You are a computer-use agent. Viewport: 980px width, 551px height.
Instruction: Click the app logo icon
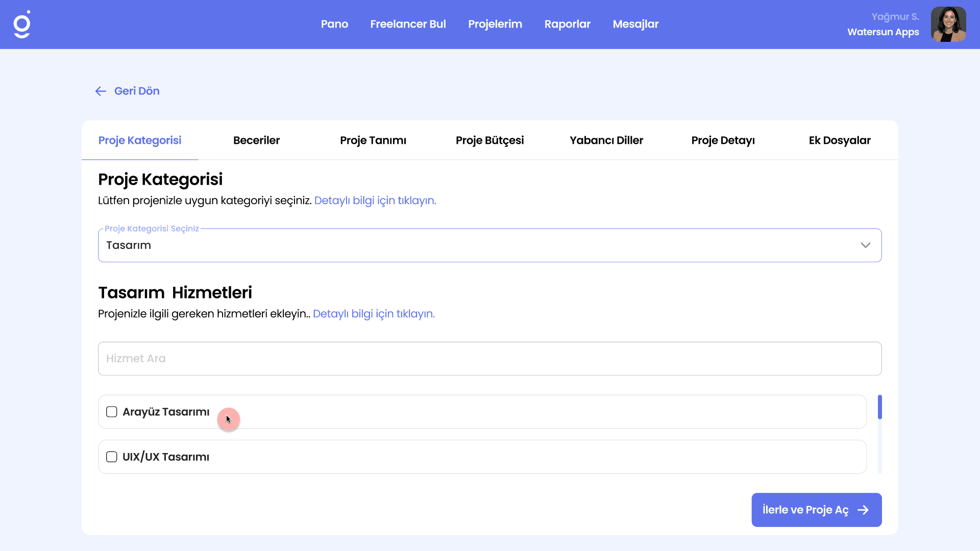tap(22, 24)
